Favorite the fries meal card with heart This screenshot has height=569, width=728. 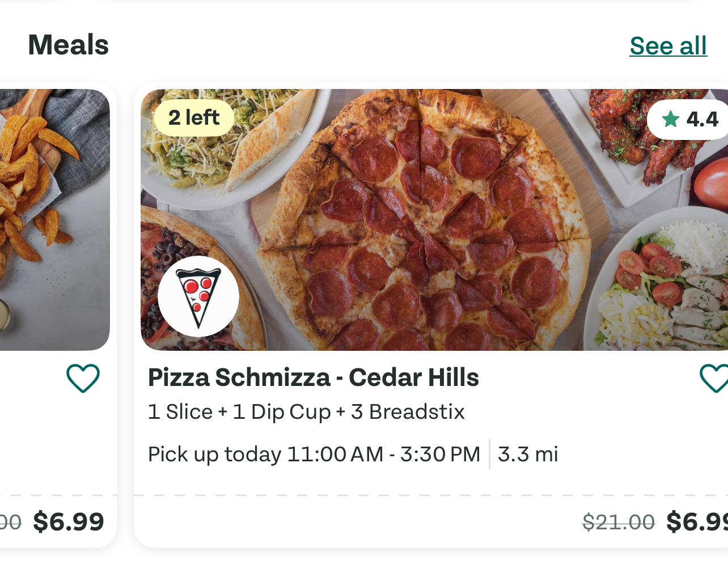pos(83,378)
